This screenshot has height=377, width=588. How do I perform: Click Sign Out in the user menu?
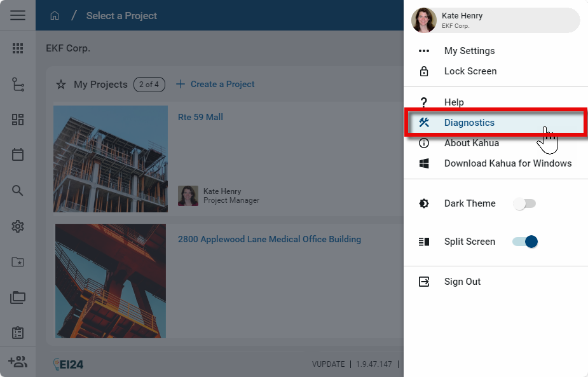(462, 282)
